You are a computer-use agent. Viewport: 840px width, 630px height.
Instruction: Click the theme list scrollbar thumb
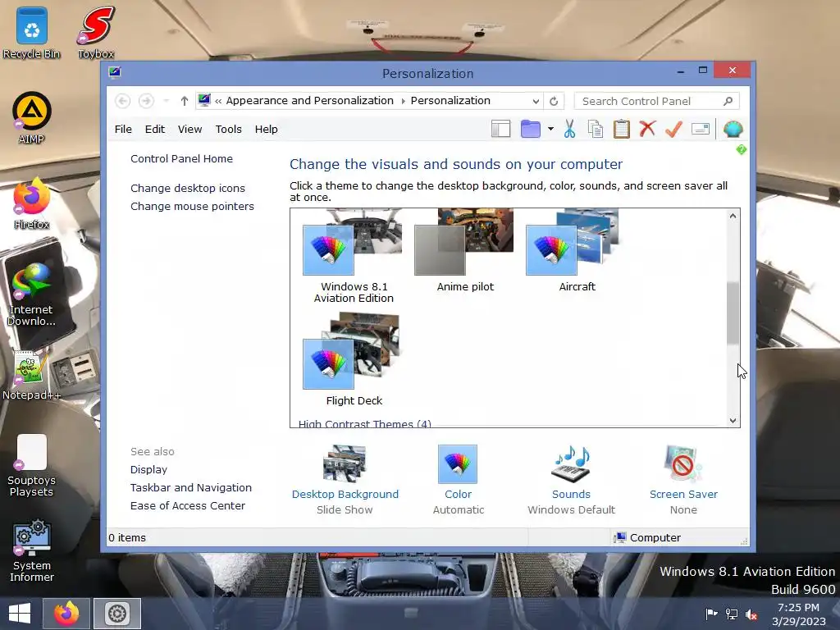733,313
